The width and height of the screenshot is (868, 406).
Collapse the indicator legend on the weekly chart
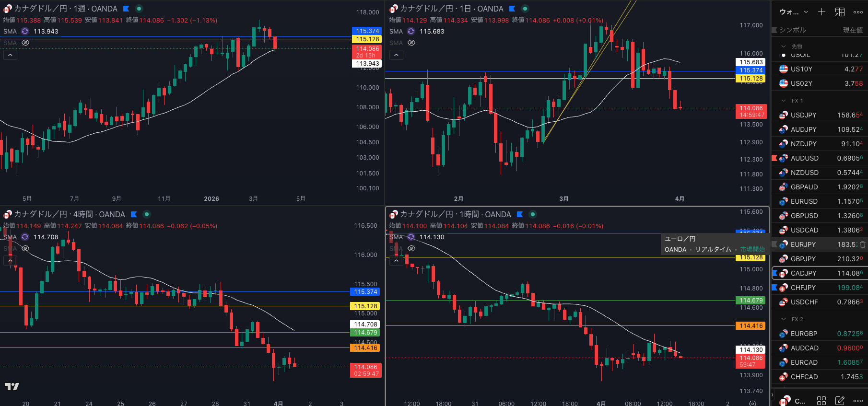[10, 55]
